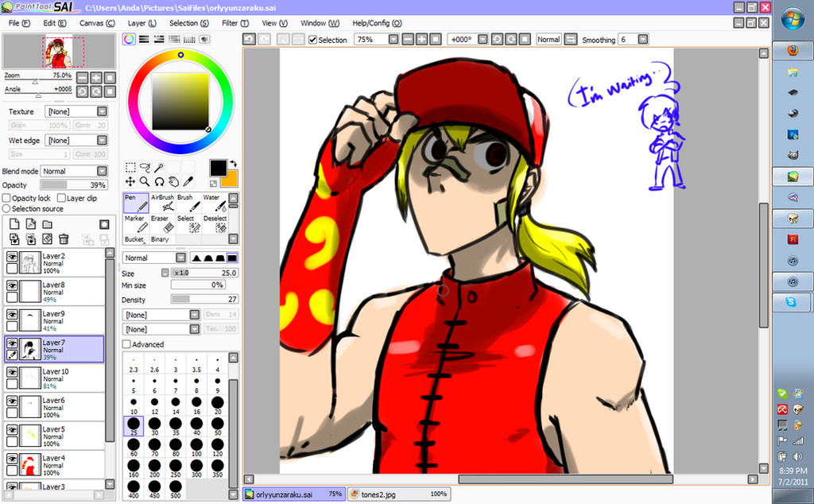The image size is (814, 504).
Task: Choose the lasso selection tool
Action: point(145,167)
